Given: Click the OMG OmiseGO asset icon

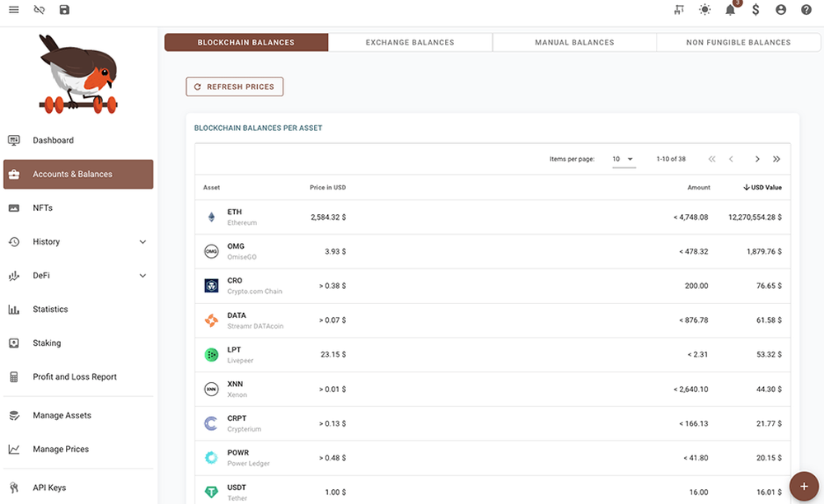Looking at the screenshot, I should pyautogui.click(x=211, y=251).
